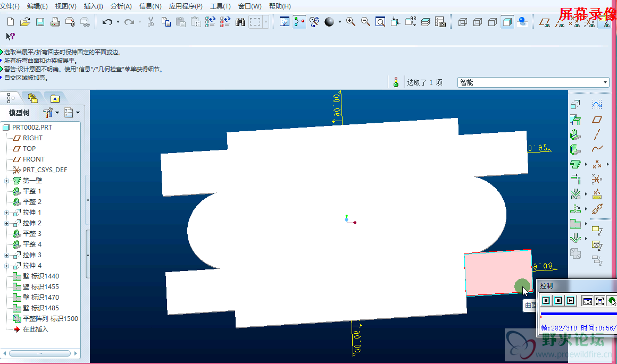Undo the last operation
617x364 pixels.
pyautogui.click(x=107, y=22)
